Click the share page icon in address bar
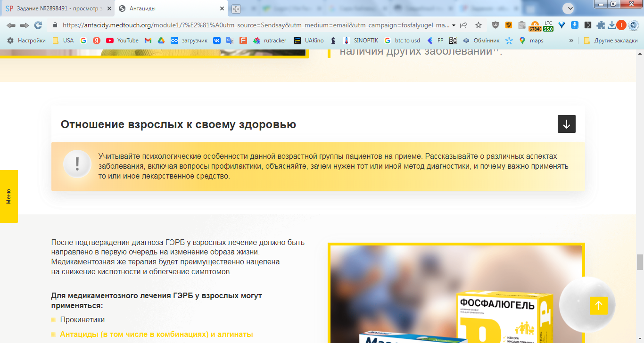Screen dimensions: 644x343 tap(464, 25)
